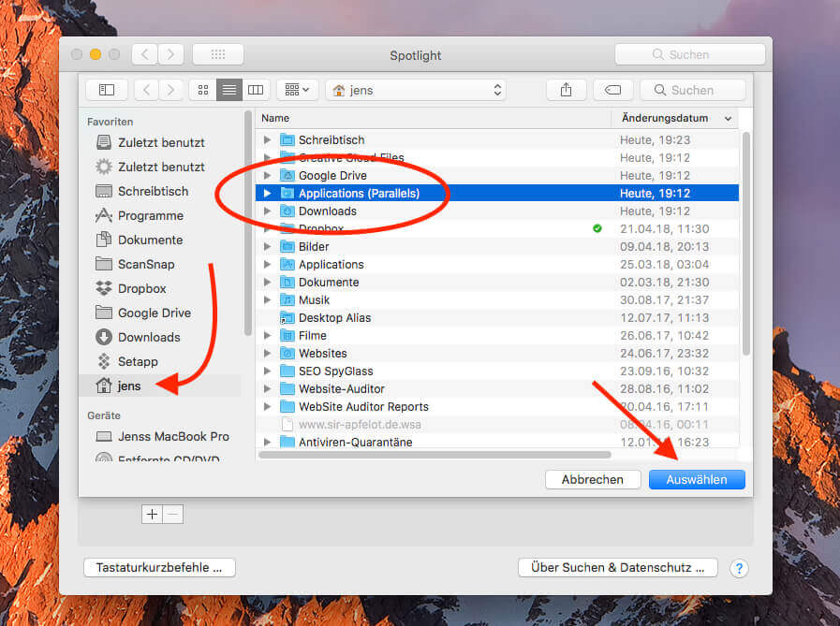Select the Bilder folder row

(497, 246)
